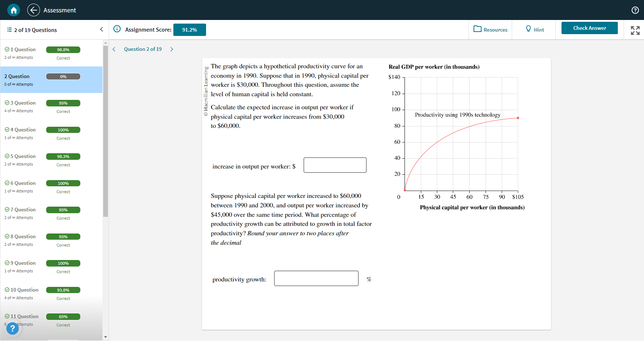Click the productivity growth input field
The image size is (644, 341).
[316, 279]
